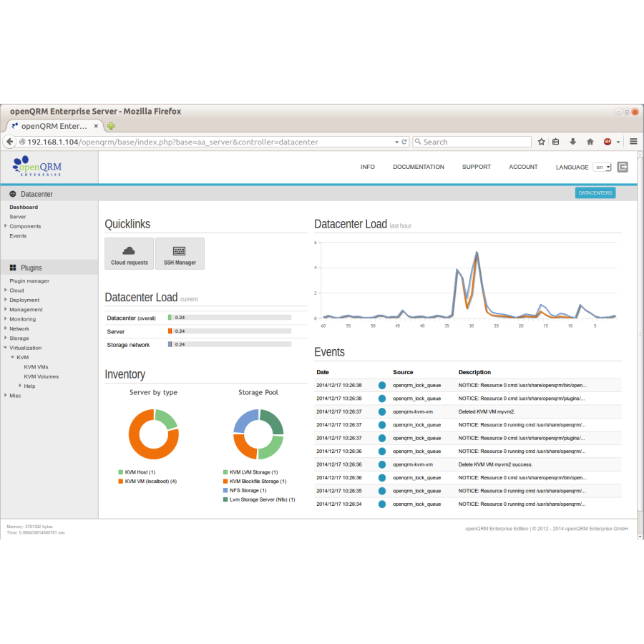Click the blue NFS Storage legend swatch

pos(225,490)
